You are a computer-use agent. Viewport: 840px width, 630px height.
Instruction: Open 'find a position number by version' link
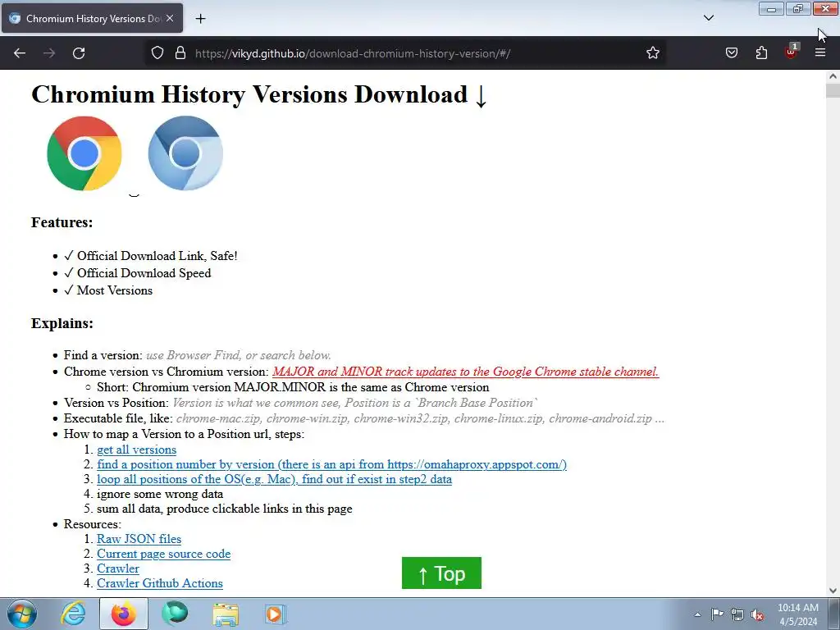pyautogui.click(x=331, y=464)
